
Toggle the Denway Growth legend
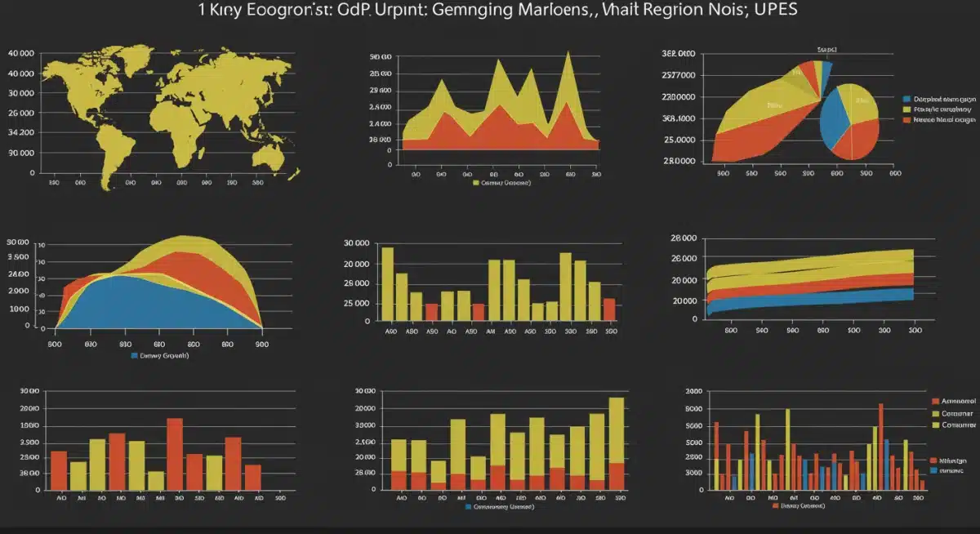tap(163, 355)
